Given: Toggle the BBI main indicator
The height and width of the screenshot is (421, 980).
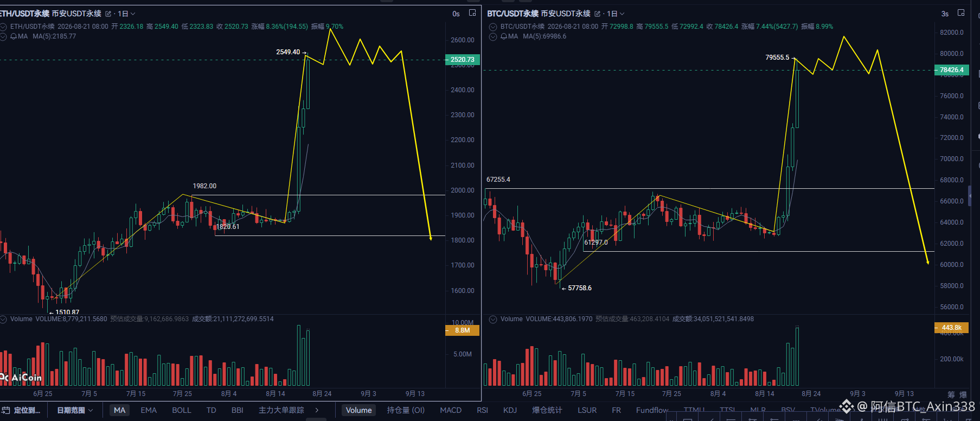Looking at the screenshot, I should click(x=238, y=410).
